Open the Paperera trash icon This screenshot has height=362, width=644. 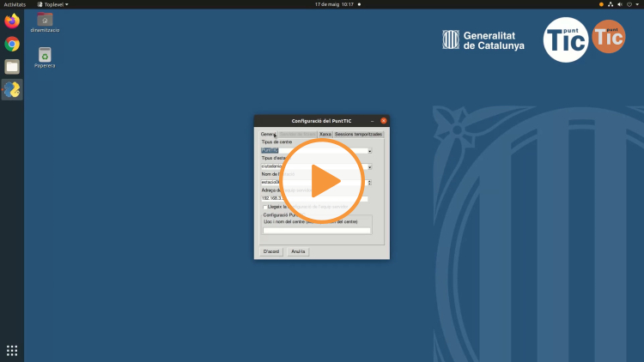45,55
